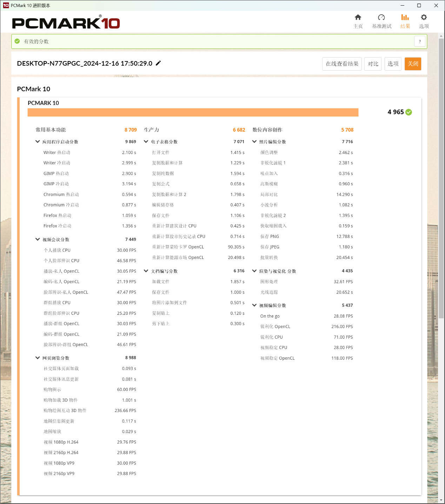This screenshot has width=445, height=504.
Task: Click the PCMark 10 app icon in title bar
Action: pos(6,5)
